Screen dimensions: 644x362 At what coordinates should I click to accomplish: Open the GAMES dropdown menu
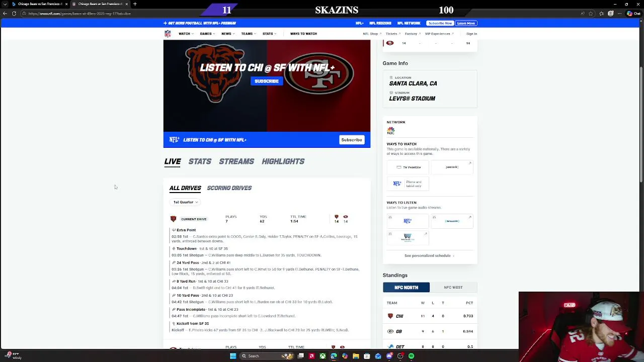207,34
